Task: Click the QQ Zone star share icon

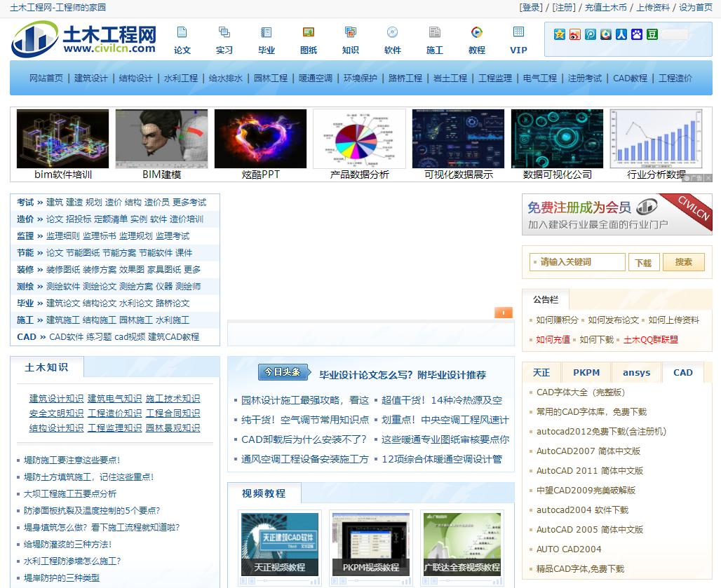Action: (x=560, y=34)
